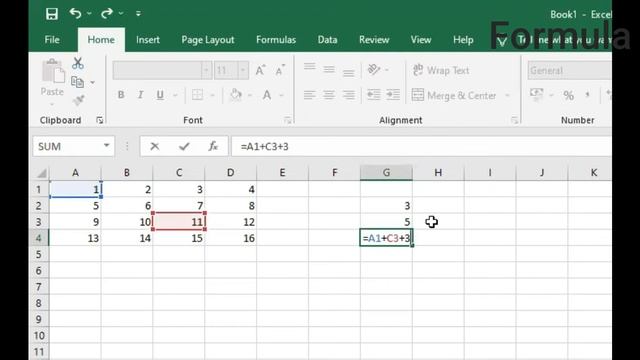Click the Insert Function fx button
This screenshot has width=640, height=360.
click(213, 146)
